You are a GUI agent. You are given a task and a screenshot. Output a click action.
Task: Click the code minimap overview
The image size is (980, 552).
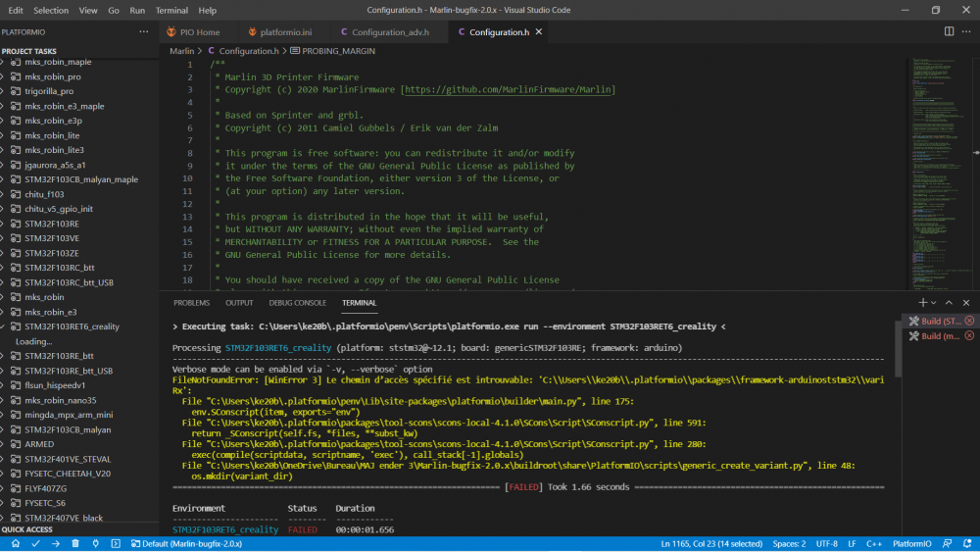pos(940,174)
